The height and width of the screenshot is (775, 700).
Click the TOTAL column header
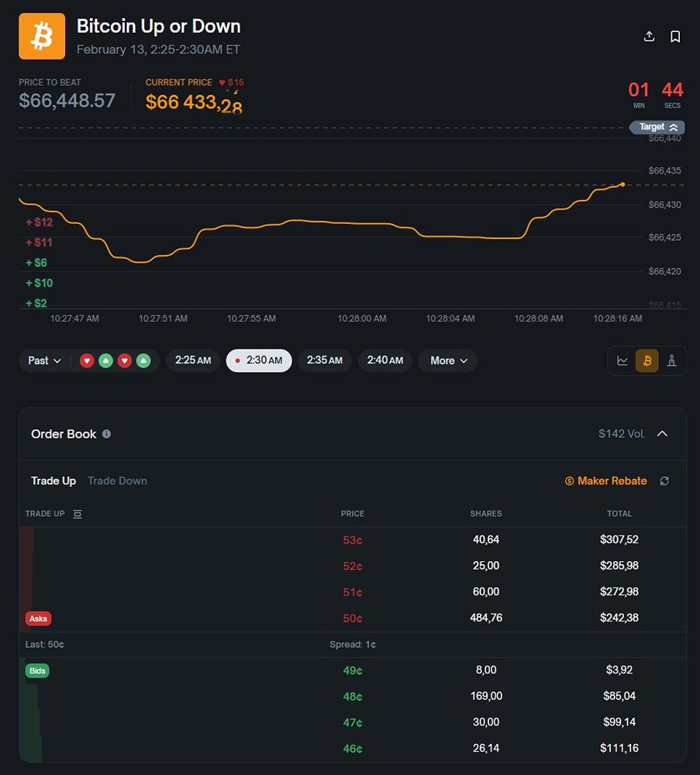pyautogui.click(x=619, y=514)
